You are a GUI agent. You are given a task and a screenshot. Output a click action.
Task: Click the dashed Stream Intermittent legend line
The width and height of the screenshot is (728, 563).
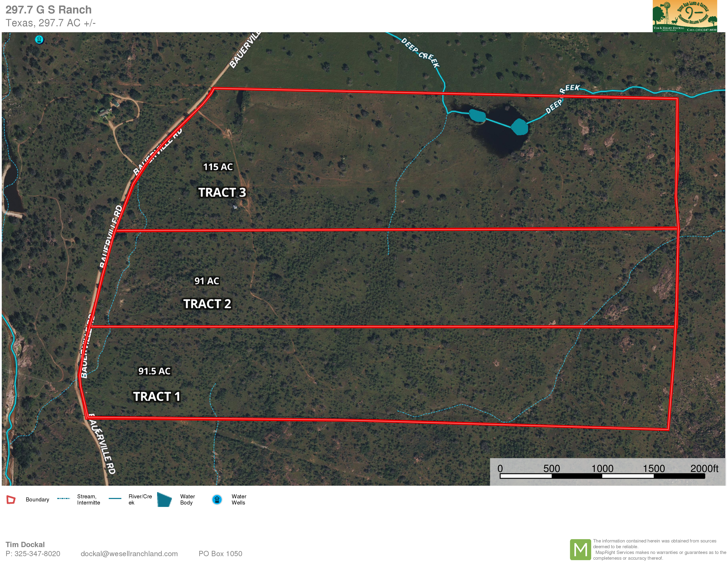(63, 499)
